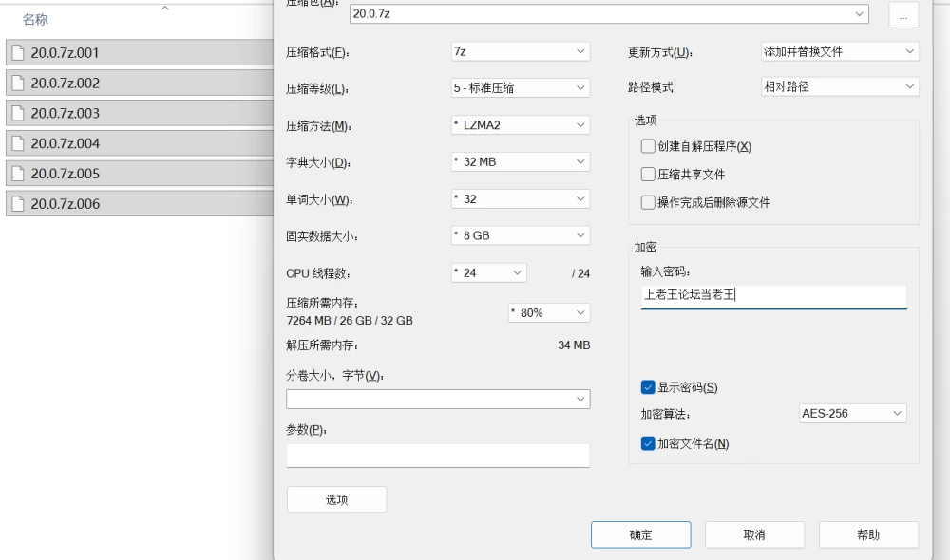Click the password input field
Screen dimensions: 950x560
(x=773, y=297)
